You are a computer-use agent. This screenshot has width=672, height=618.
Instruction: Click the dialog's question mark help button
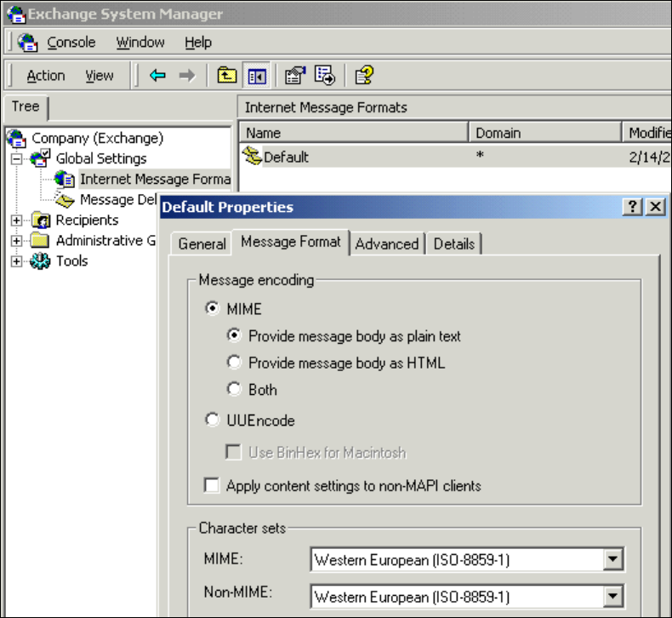click(632, 207)
